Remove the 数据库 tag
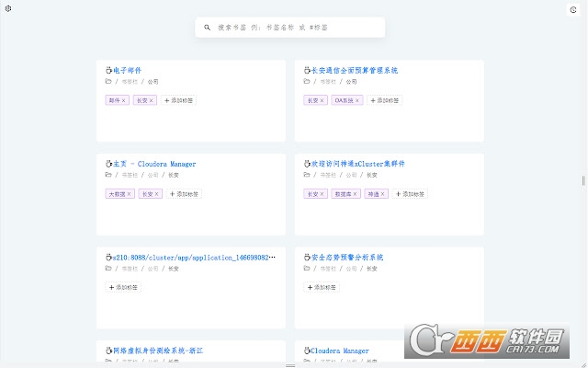Screen dimensions: 588x368 355,194
